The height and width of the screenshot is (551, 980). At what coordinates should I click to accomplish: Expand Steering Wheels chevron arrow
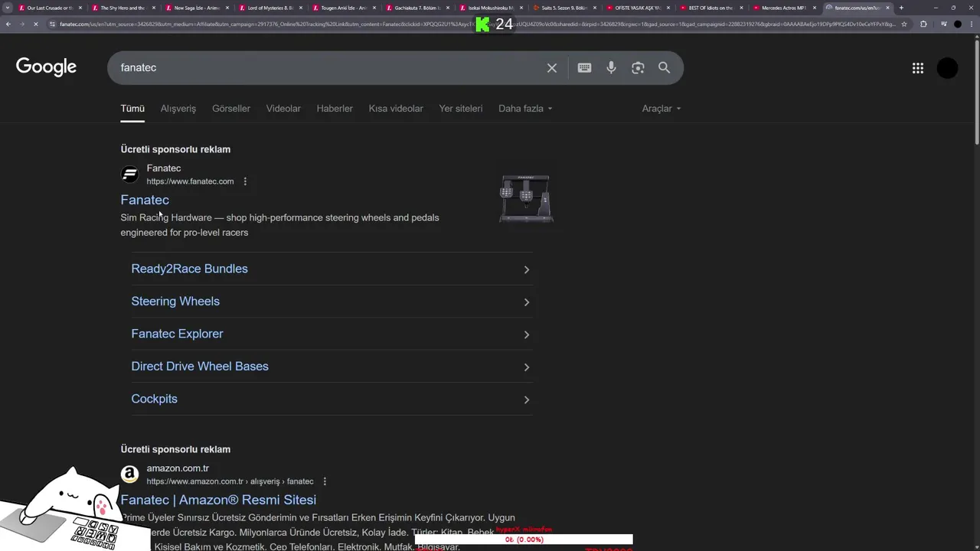click(527, 302)
